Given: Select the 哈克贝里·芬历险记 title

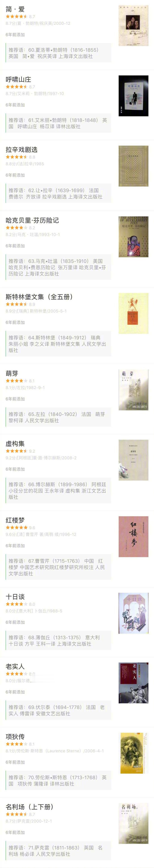Looking at the screenshot, I should coord(32,220).
